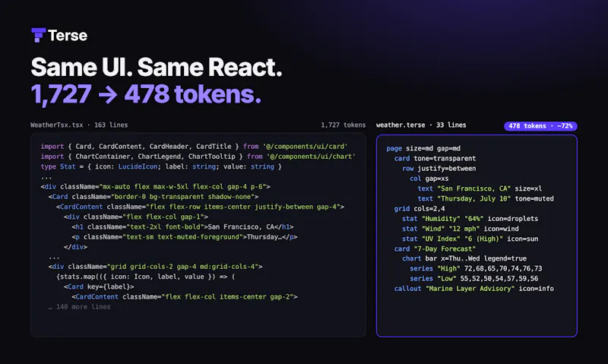This screenshot has width=608, height=364.
Task: Click the 'Same UI. Same React.' headline
Action: coord(157,68)
